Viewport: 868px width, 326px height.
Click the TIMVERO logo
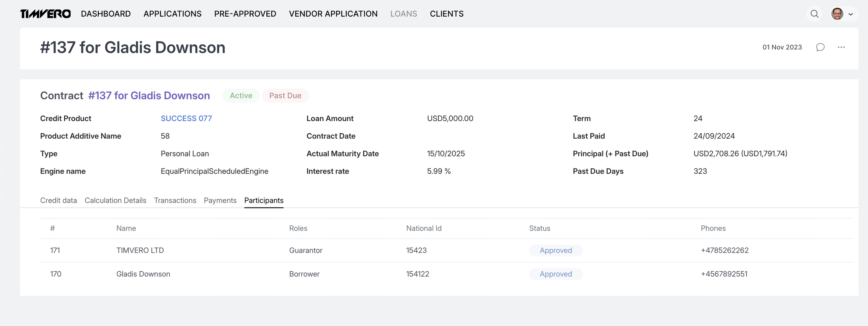45,14
